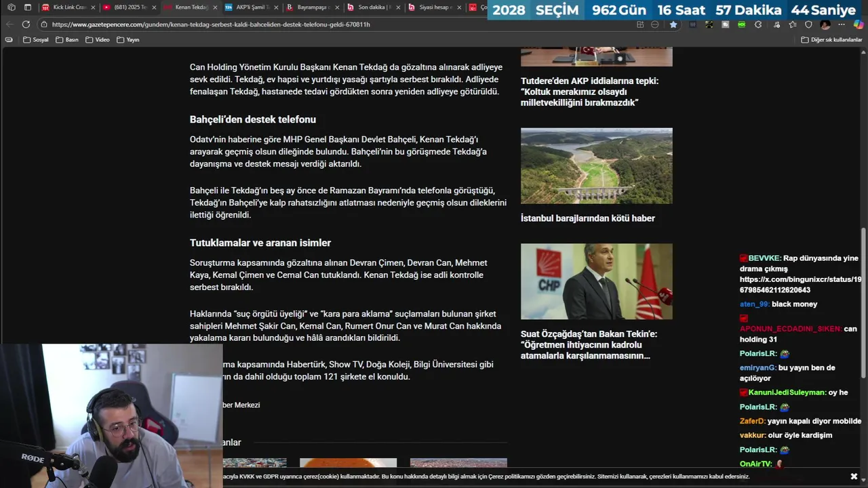Open Tutdere'den AKP iddialarına tepki headline
Image resolution: width=868 pixels, height=488 pixels.
tap(589, 91)
